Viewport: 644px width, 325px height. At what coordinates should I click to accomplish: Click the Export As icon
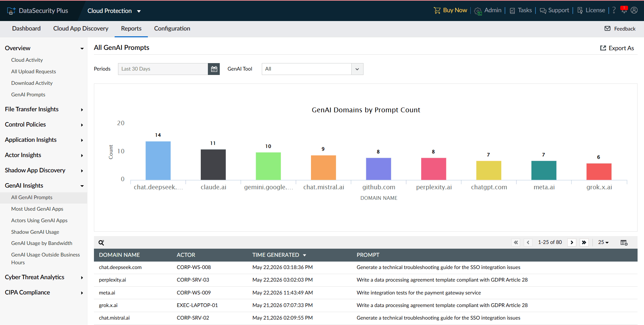tap(603, 48)
